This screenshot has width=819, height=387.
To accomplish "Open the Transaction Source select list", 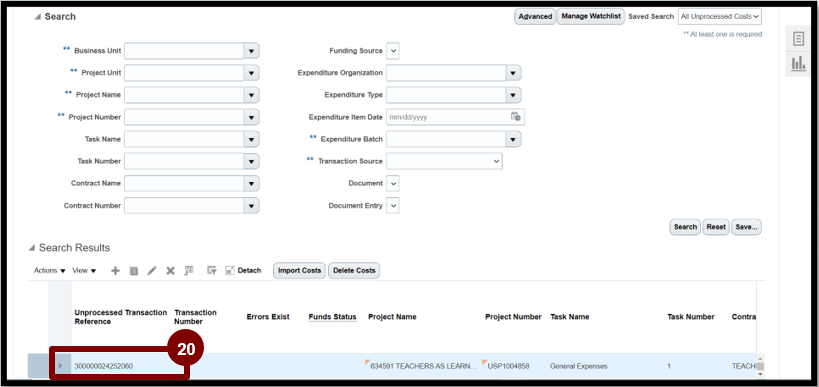I will 444,161.
